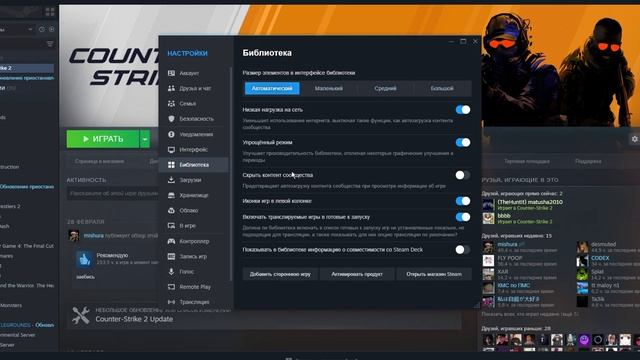Select 'Game 4: The Final Cut' in library list
The width and height of the screenshot is (640, 360).
coord(27,246)
